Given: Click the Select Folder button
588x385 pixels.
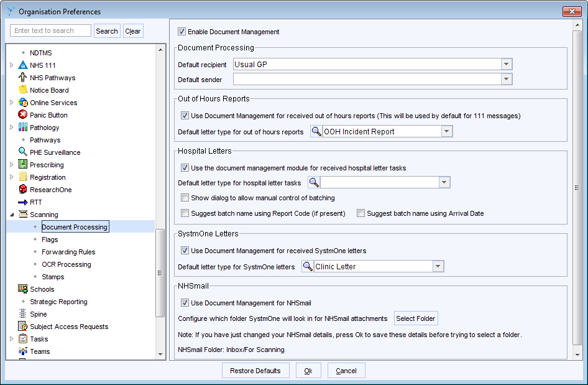Looking at the screenshot, I should pyautogui.click(x=415, y=318).
